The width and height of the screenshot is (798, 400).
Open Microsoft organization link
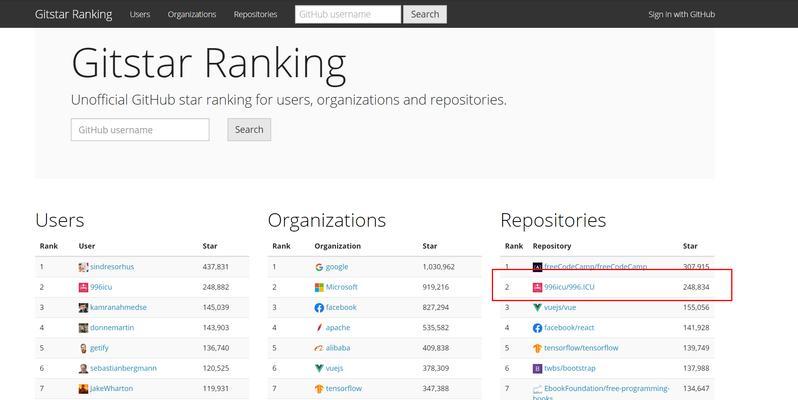tap(341, 287)
